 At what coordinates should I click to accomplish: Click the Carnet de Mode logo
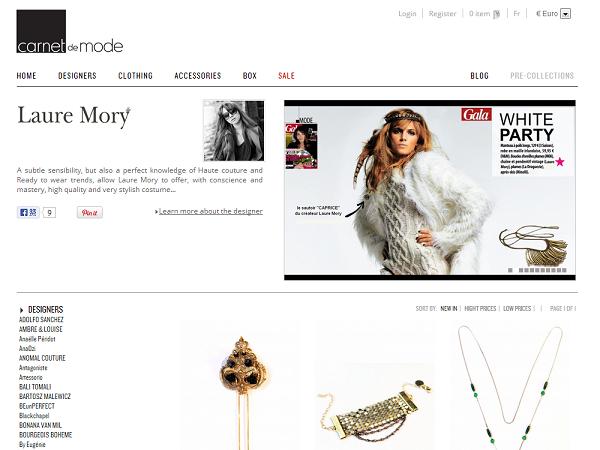[70, 32]
